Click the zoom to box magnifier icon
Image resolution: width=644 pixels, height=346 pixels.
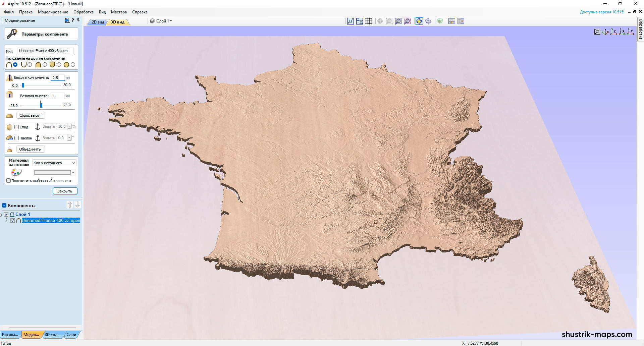point(389,21)
